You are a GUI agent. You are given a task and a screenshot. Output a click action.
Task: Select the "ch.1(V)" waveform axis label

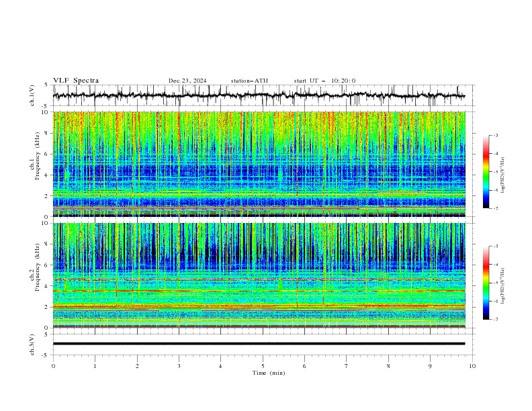[32, 95]
